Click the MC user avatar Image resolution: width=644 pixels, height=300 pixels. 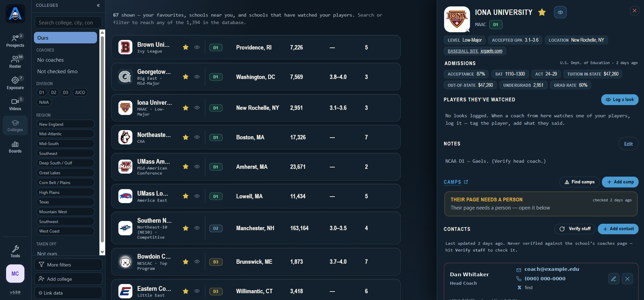pos(15,274)
